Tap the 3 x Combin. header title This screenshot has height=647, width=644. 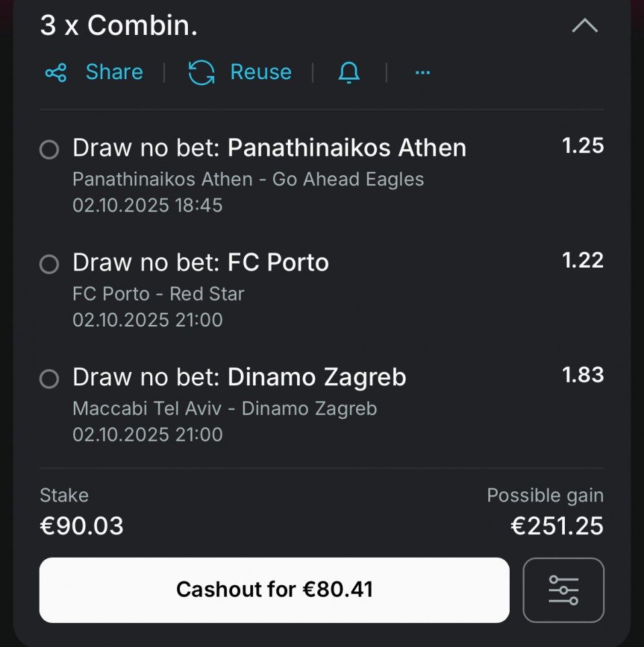pyautogui.click(x=119, y=26)
